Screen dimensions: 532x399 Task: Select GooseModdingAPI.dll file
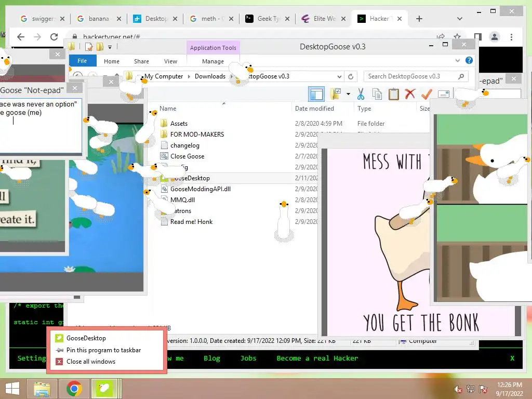point(201,189)
